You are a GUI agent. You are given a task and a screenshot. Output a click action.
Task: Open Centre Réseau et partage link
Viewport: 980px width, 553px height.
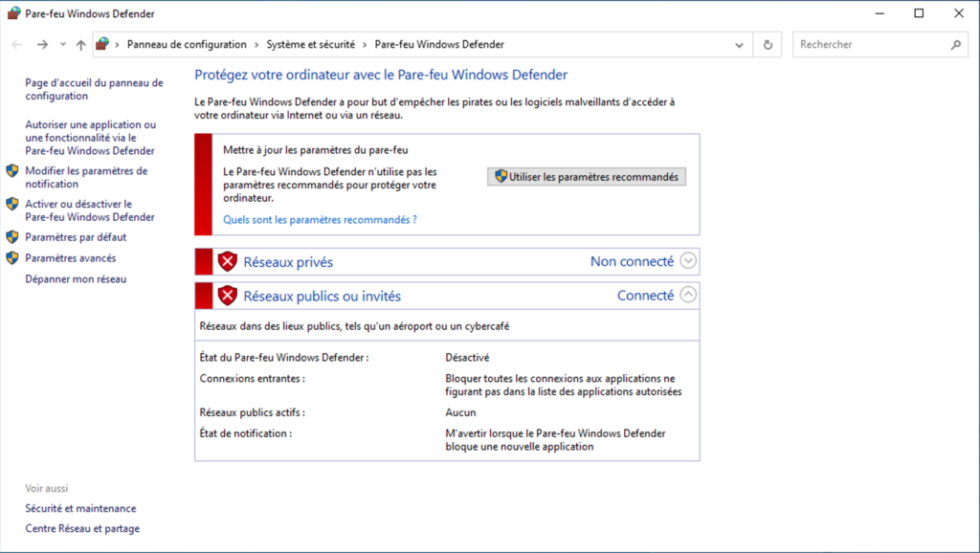coord(82,528)
